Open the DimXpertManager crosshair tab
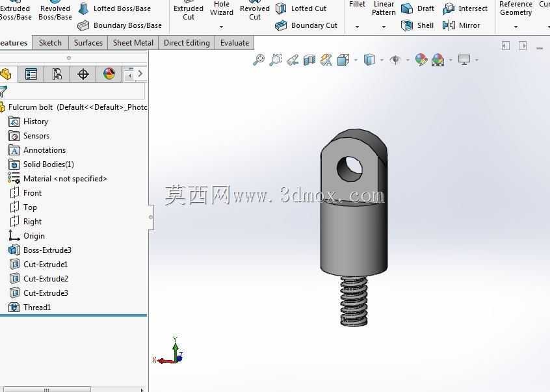 tap(83, 74)
